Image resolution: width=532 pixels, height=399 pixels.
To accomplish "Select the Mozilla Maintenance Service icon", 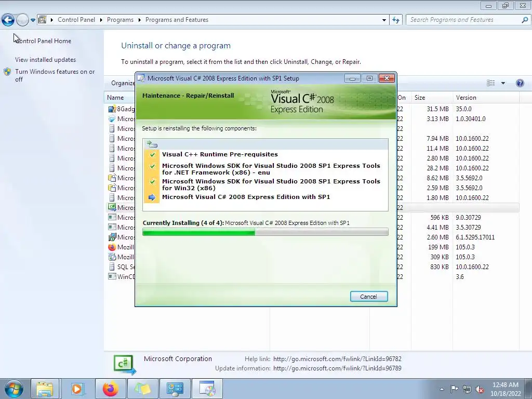I will pos(112,257).
